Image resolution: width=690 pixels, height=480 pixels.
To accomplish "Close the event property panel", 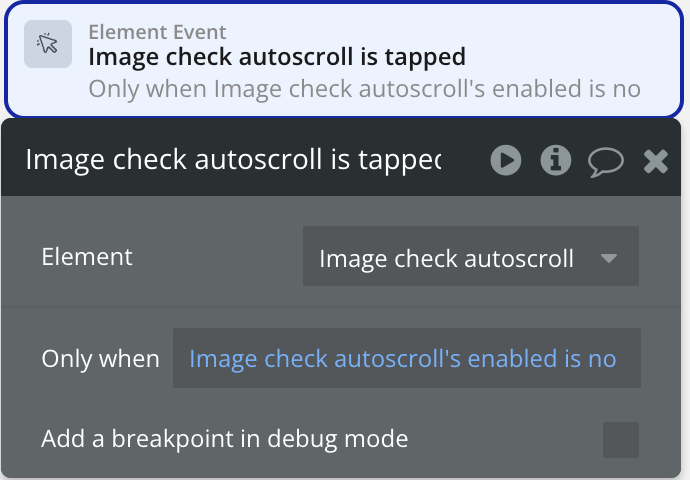I will pyautogui.click(x=655, y=161).
